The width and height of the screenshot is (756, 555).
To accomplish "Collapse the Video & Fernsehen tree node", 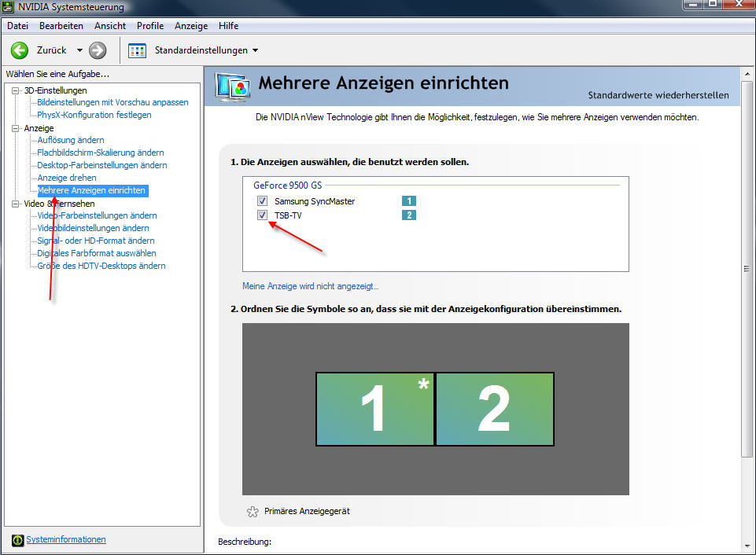I will point(16,204).
